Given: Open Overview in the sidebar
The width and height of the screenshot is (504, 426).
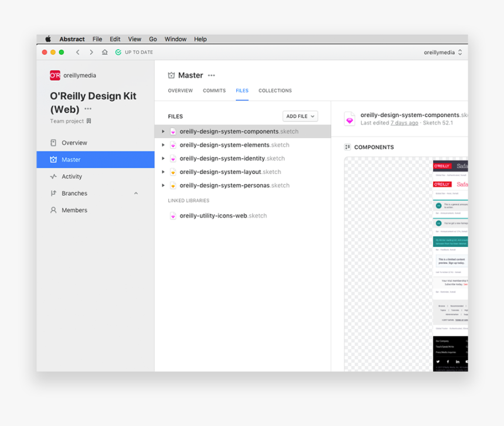Looking at the screenshot, I should tap(96, 142).
